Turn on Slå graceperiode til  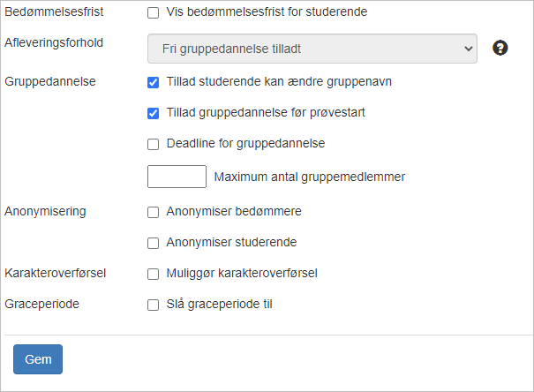point(153,305)
